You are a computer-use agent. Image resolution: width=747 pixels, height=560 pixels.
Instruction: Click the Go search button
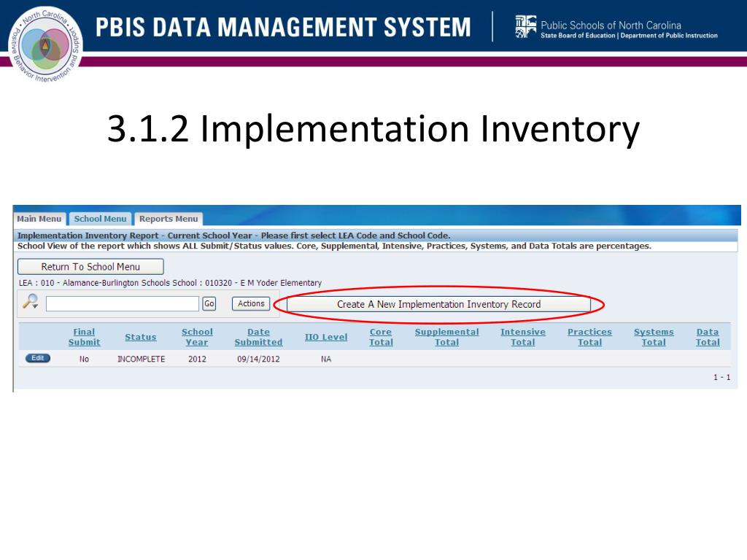point(209,304)
